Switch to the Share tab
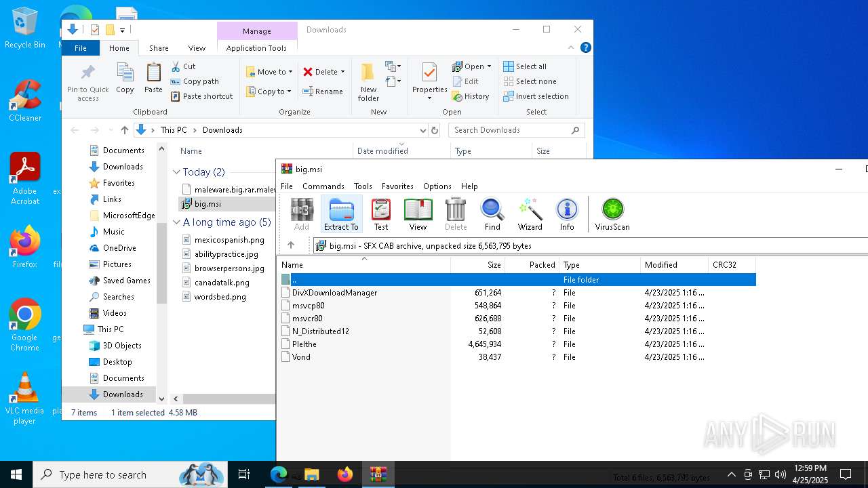The image size is (868, 488). click(x=159, y=48)
